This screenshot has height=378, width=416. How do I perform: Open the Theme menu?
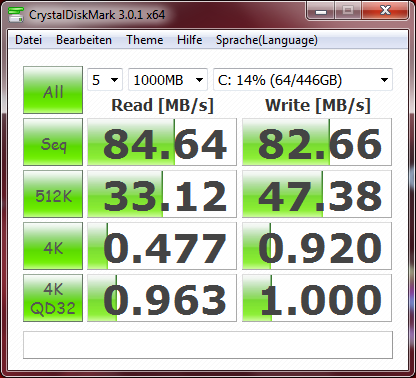[145, 40]
